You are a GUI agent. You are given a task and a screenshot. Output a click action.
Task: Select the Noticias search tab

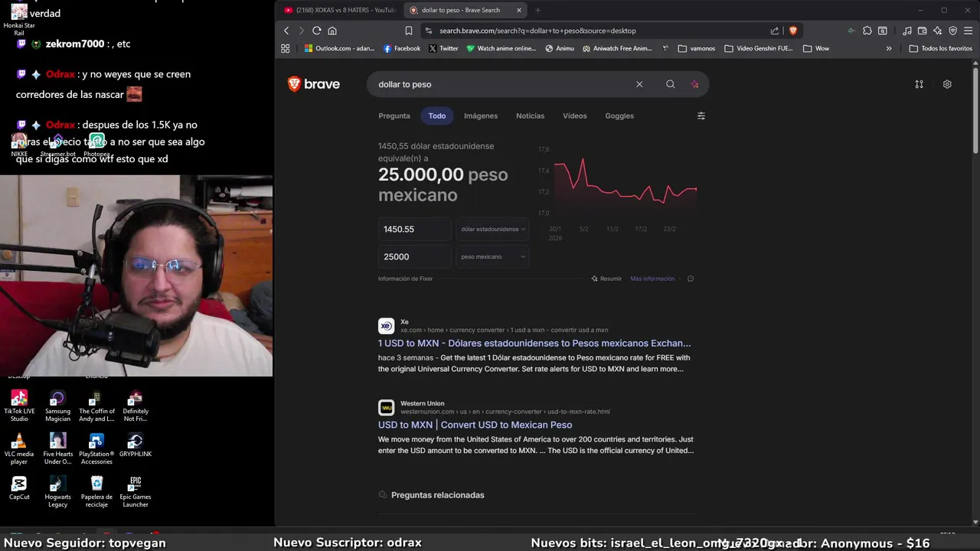530,116
